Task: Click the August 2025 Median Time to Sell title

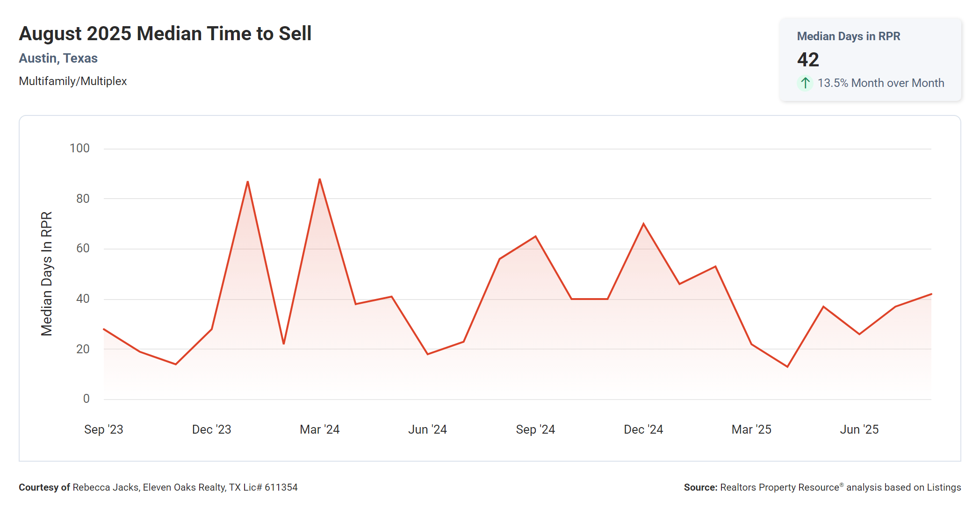Action: (165, 34)
